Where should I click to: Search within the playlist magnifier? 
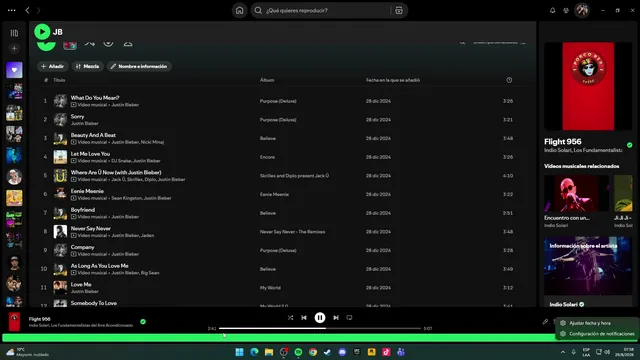click(x=462, y=42)
